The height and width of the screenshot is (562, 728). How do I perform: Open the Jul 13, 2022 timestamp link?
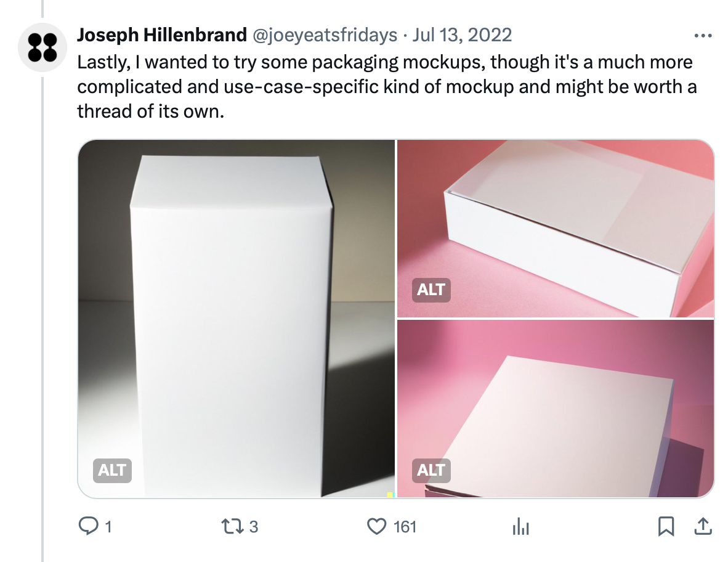(462, 35)
